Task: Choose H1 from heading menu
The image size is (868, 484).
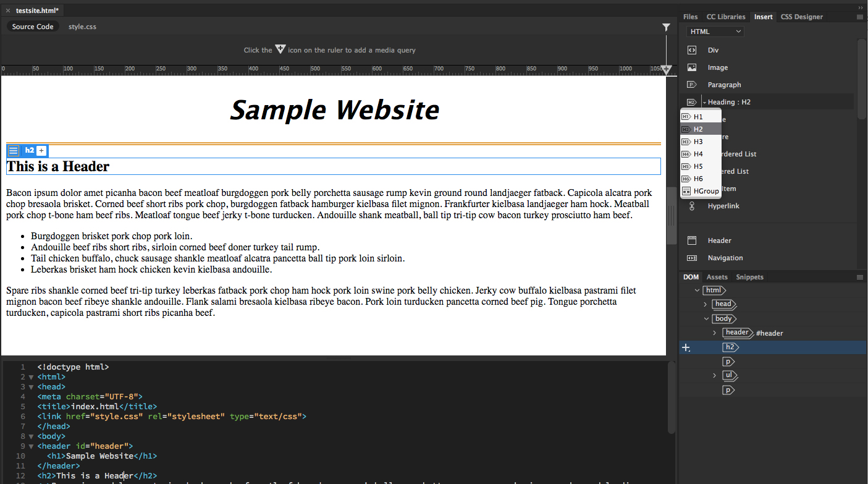Action: click(701, 116)
